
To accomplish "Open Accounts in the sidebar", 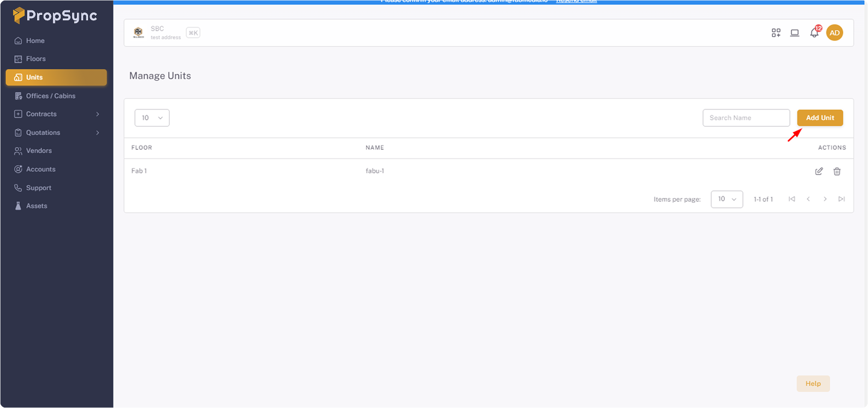I will [56, 170].
